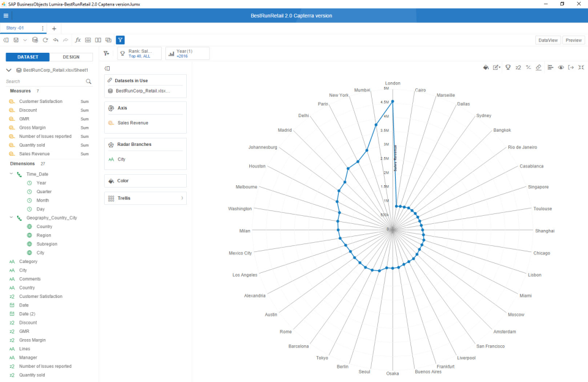Open the save options dropdown arrow

[x=24, y=40]
